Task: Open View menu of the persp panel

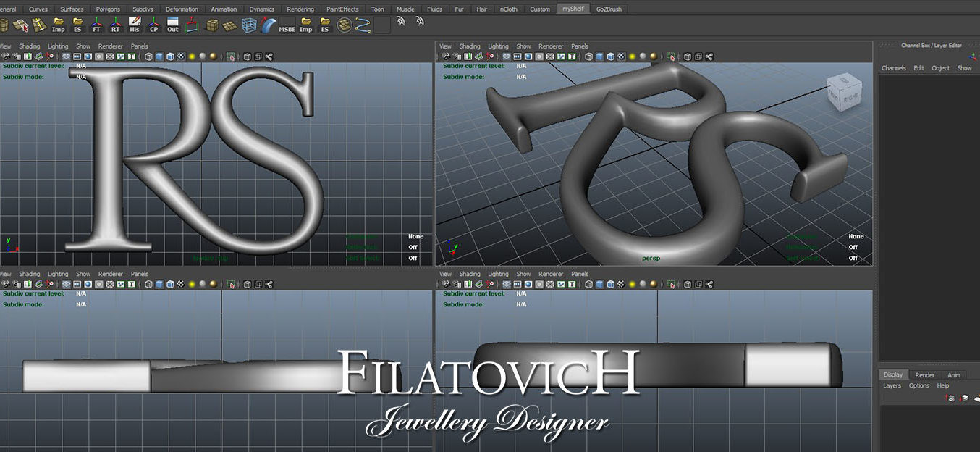Action: (445, 46)
